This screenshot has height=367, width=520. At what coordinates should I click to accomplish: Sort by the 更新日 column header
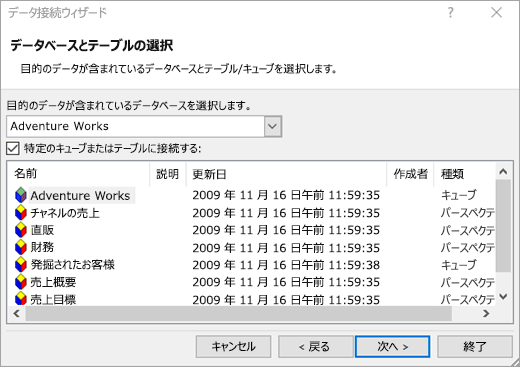pos(286,174)
